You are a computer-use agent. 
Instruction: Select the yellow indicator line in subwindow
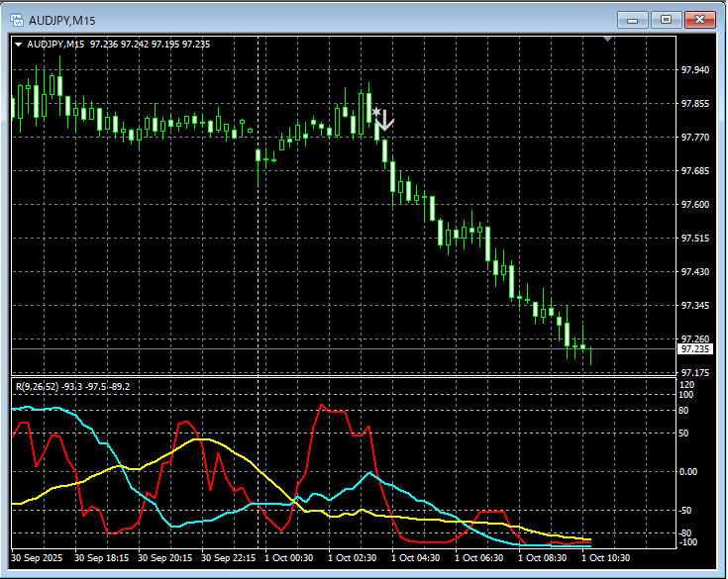[198, 439]
